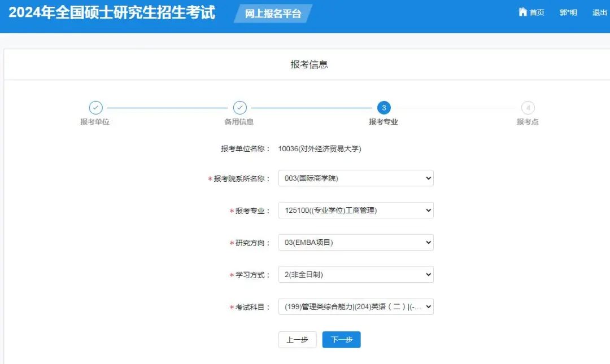Click the blue 下一步 button
610x364 pixels.
pos(341,340)
